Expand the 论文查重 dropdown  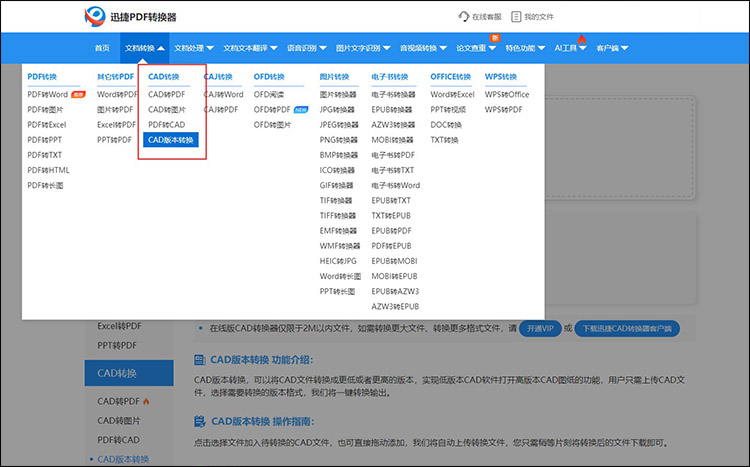tap(476, 48)
